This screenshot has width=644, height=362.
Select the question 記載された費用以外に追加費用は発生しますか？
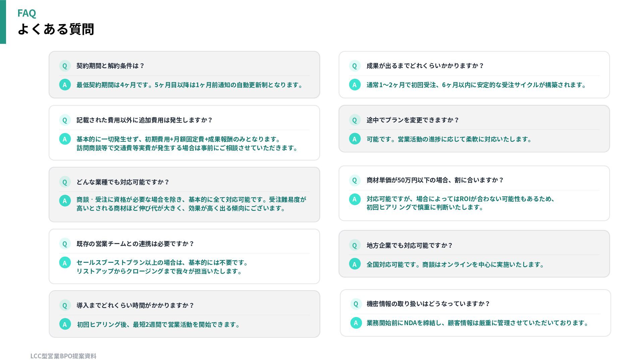[144, 120]
